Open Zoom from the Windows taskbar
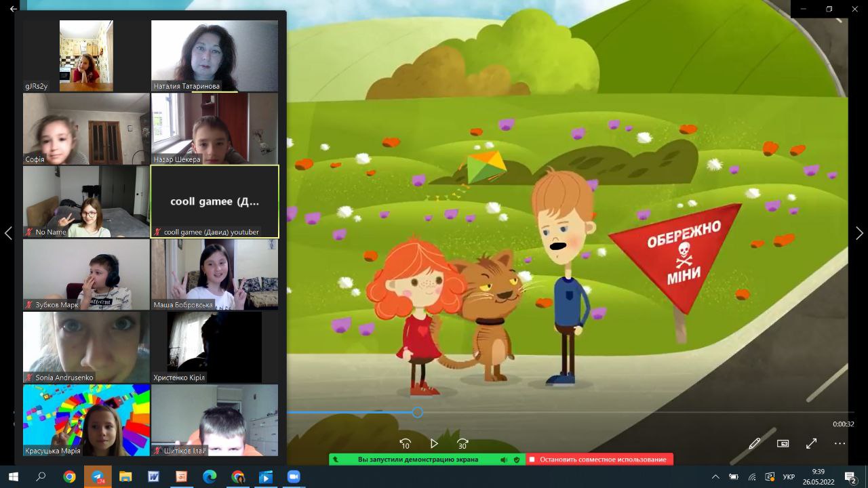Image resolution: width=868 pixels, height=488 pixels. [294, 476]
